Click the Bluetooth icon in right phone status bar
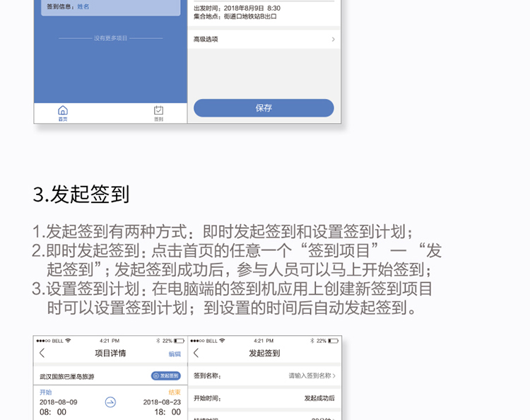This screenshot has height=420, width=530. pos(312,341)
